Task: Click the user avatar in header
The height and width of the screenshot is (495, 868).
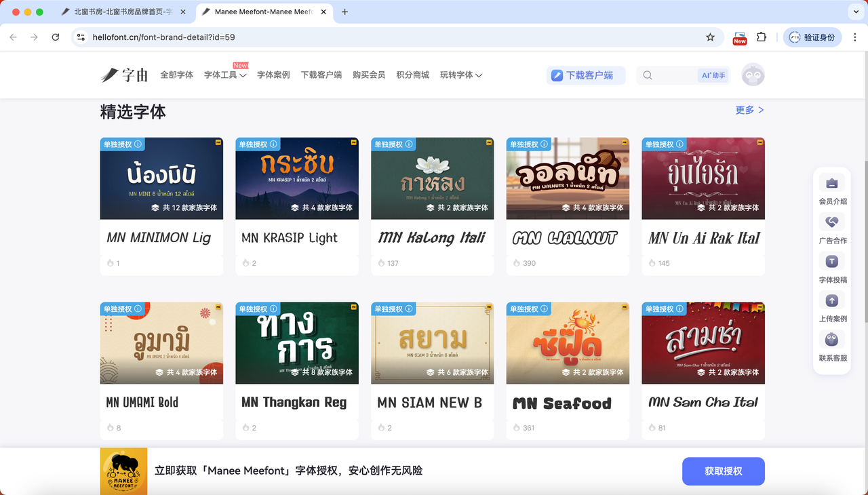Action: [753, 75]
